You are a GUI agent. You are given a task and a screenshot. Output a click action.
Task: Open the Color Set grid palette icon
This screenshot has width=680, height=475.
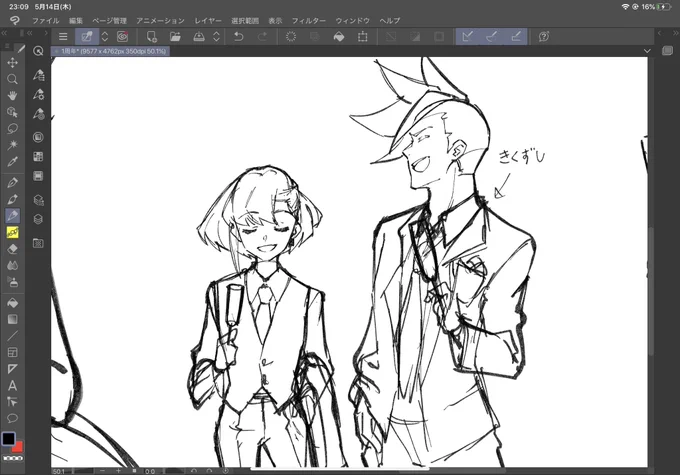(38, 156)
